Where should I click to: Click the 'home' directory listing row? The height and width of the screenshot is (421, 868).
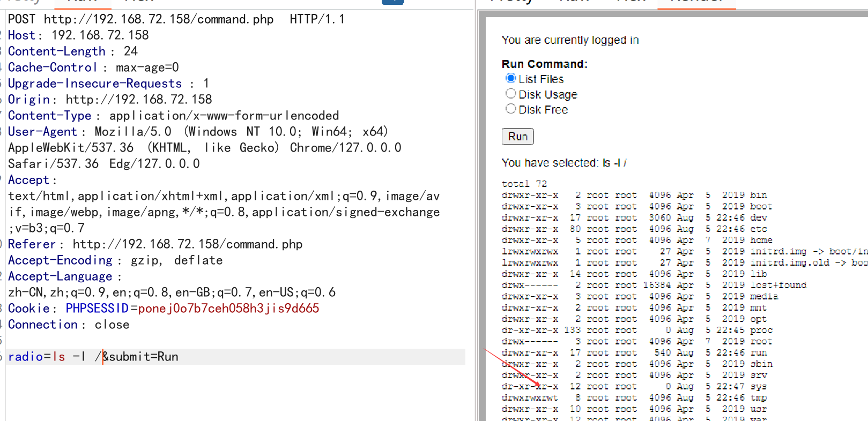(x=637, y=240)
